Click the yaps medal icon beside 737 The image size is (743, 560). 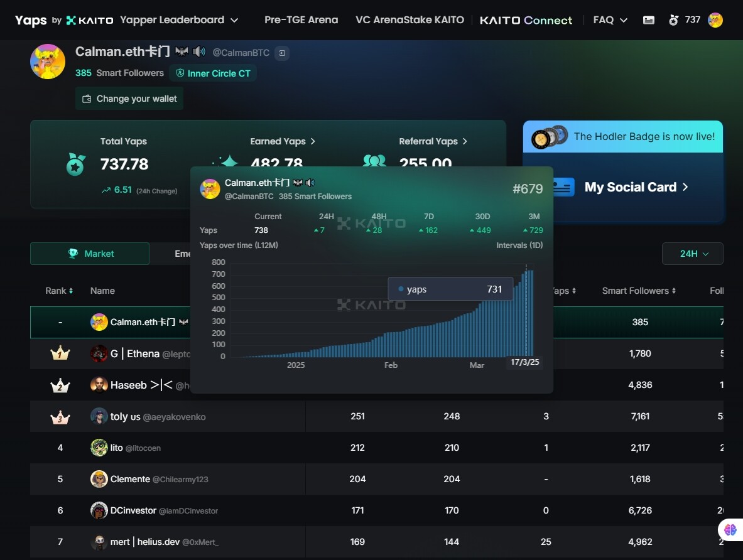pyautogui.click(x=673, y=20)
